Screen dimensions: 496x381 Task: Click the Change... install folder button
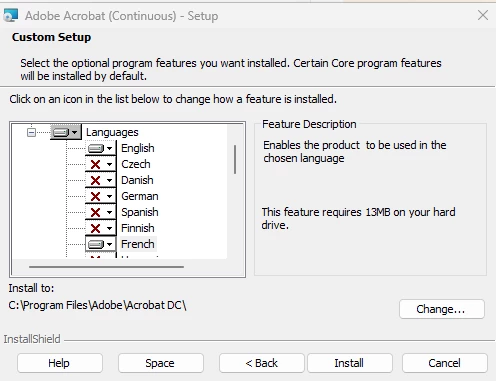[442, 309]
